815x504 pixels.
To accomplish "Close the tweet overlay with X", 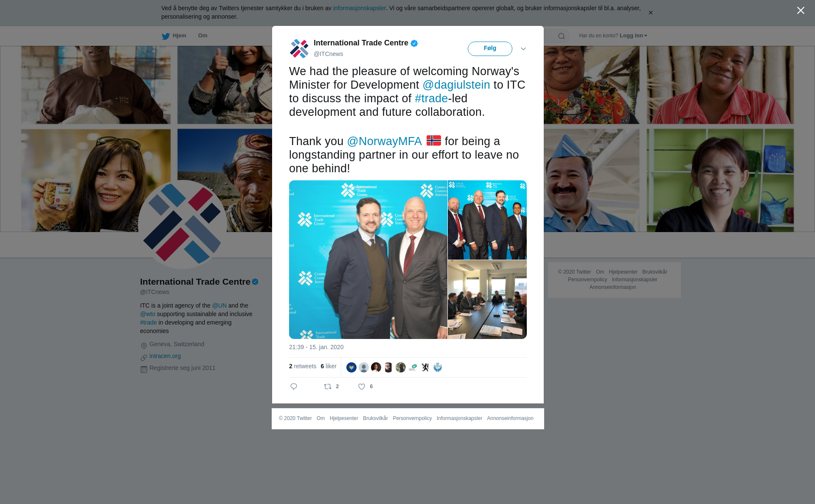I will pos(801,11).
